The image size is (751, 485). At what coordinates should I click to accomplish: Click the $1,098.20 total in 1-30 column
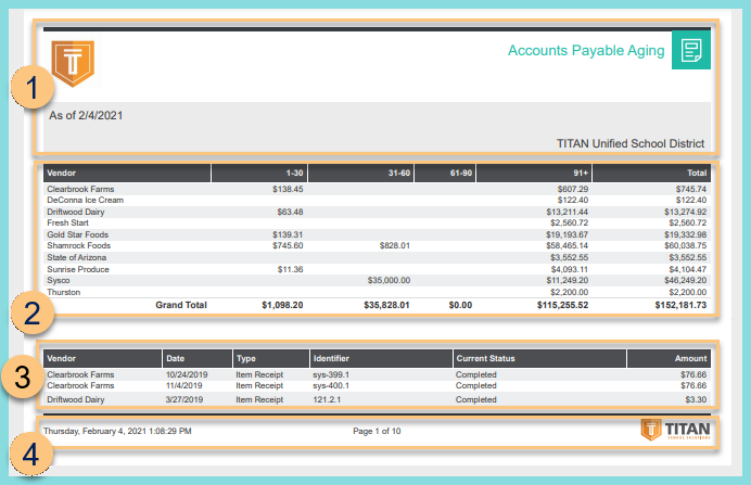tap(283, 305)
